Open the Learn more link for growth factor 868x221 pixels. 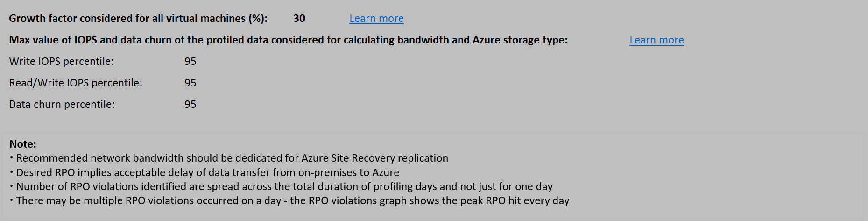coord(376,19)
